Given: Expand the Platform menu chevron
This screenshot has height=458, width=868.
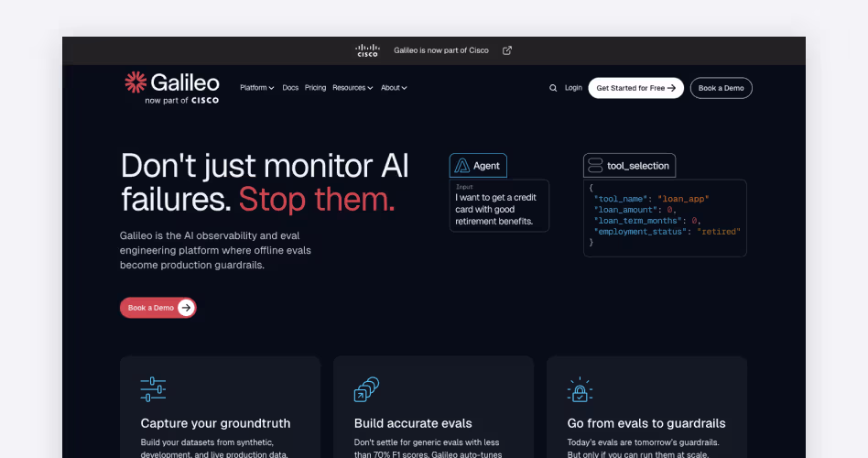Looking at the screenshot, I should 271,88.
